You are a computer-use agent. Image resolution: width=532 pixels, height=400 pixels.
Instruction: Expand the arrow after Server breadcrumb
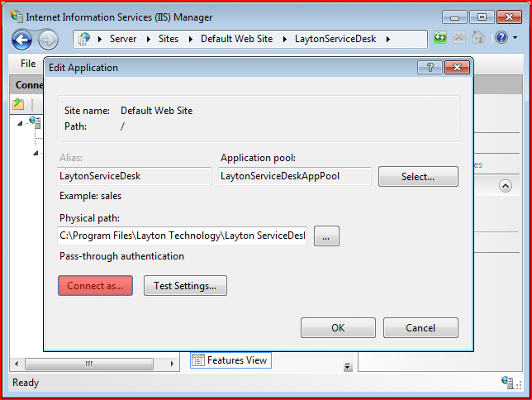149,40
